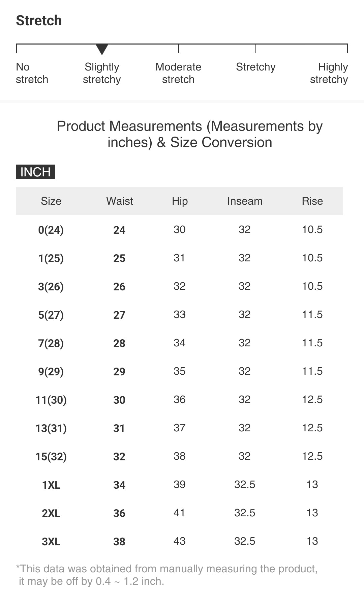Click the Slightly stretchy label
364x602 pixels.
coord(102,73)
